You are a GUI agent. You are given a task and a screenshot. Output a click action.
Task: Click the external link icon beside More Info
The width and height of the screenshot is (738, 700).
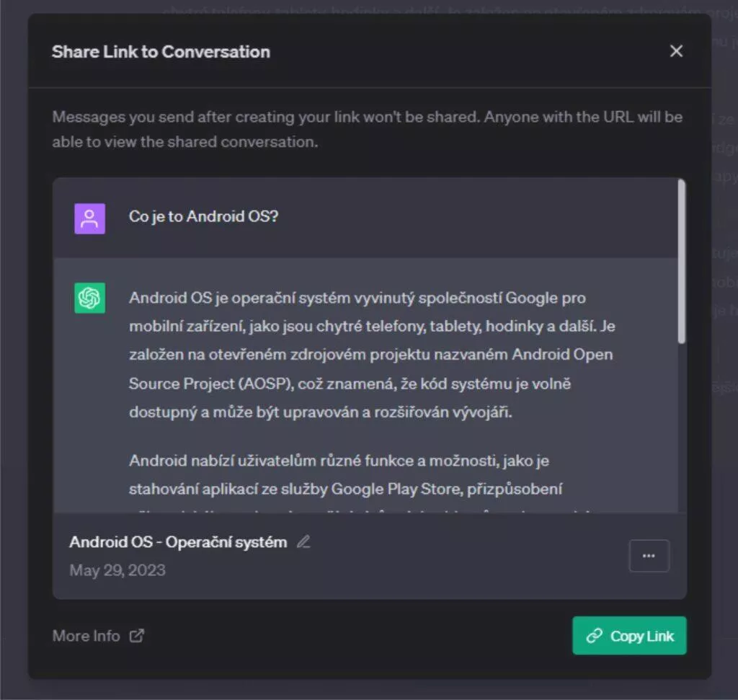click(x=137, y=636)
